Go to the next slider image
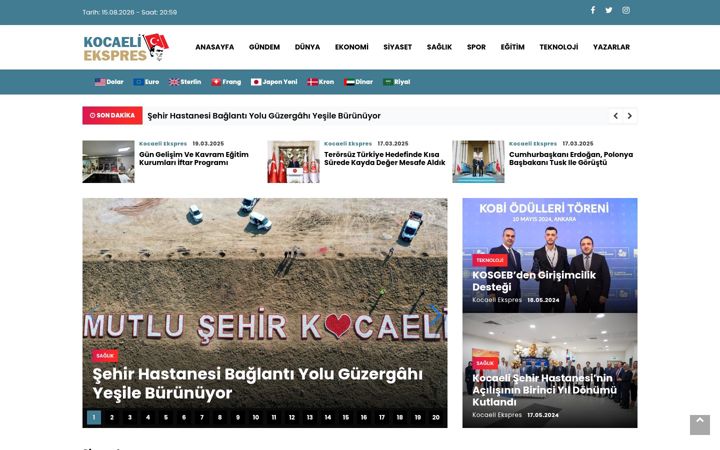The image size is (720, 450). pyautogui.click(x=435, y=315)
